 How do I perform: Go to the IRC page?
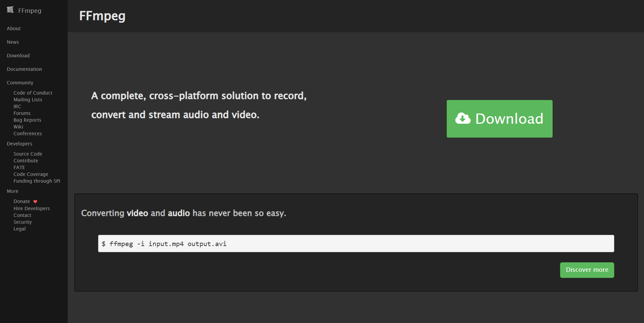point(17,106)
